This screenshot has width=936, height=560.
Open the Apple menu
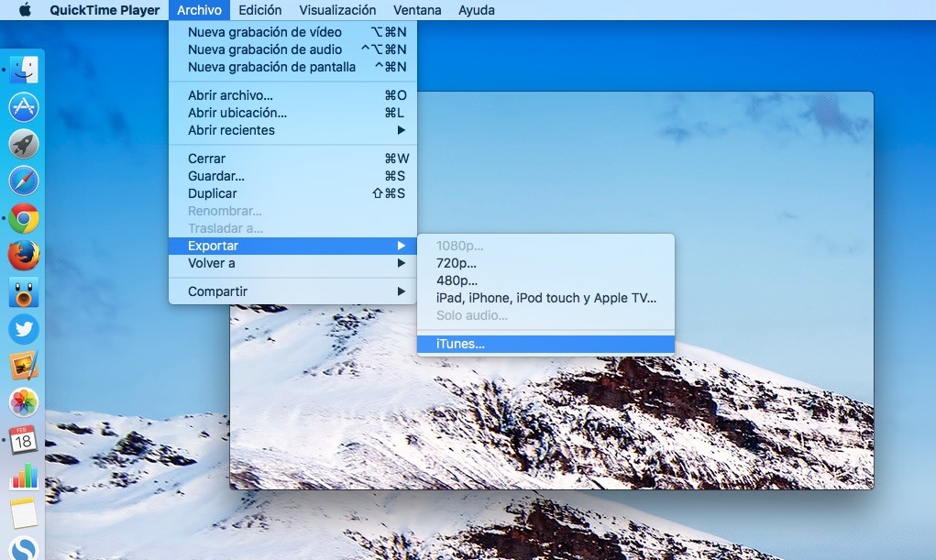tap(25, 10)
